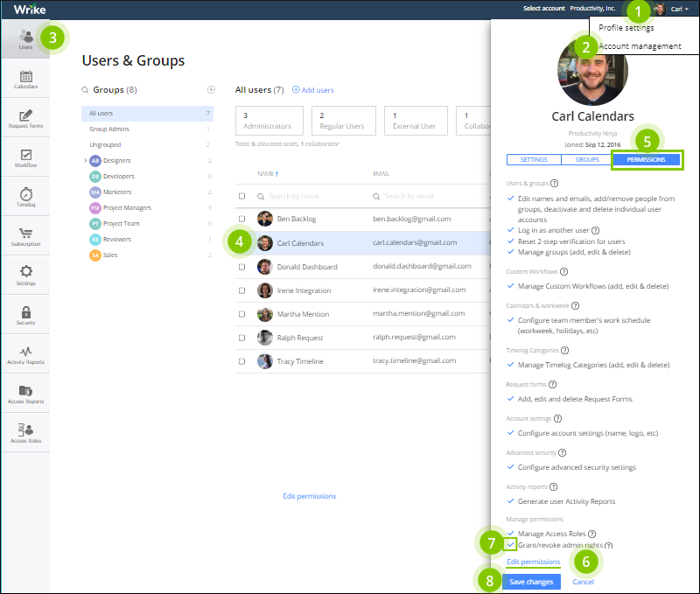The width and height of the screenshot is (700, 594).
Task: Open Activity Reports section
Action: (25, 355)
